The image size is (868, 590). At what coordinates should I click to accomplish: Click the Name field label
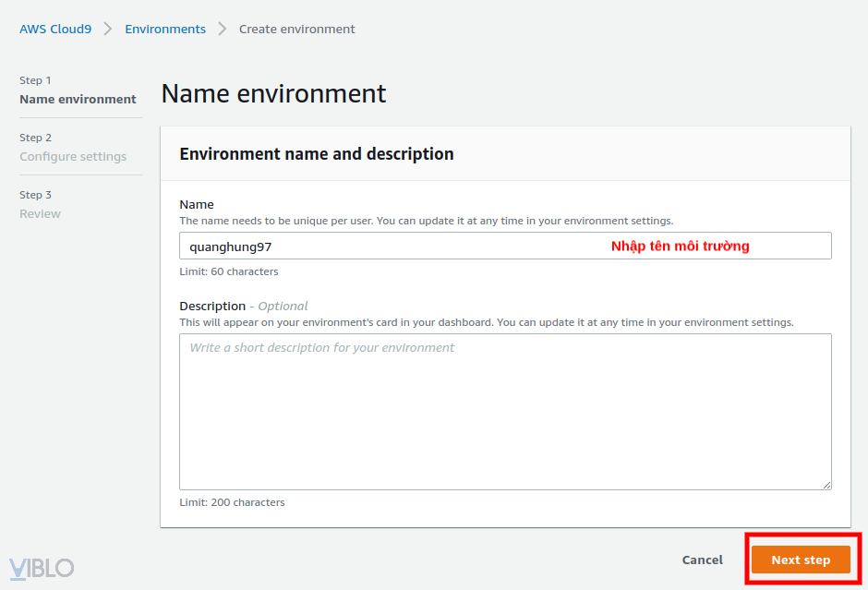pos(197,204)
